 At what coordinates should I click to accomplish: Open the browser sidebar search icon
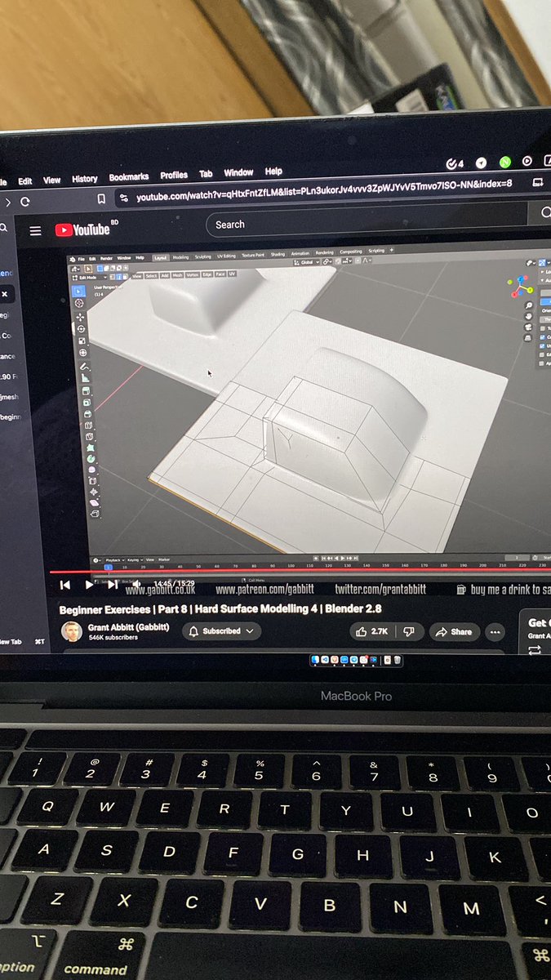[3, 229]
